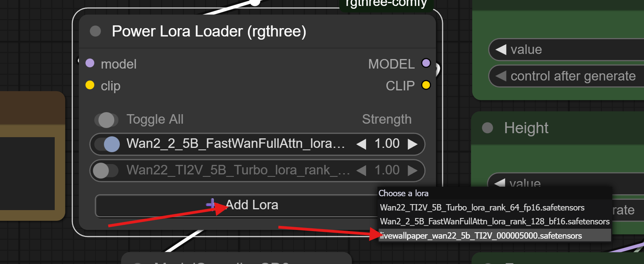Screen dimensions: 644x264
Task: Click the plus icon on Add Lora
Action: 211,204
